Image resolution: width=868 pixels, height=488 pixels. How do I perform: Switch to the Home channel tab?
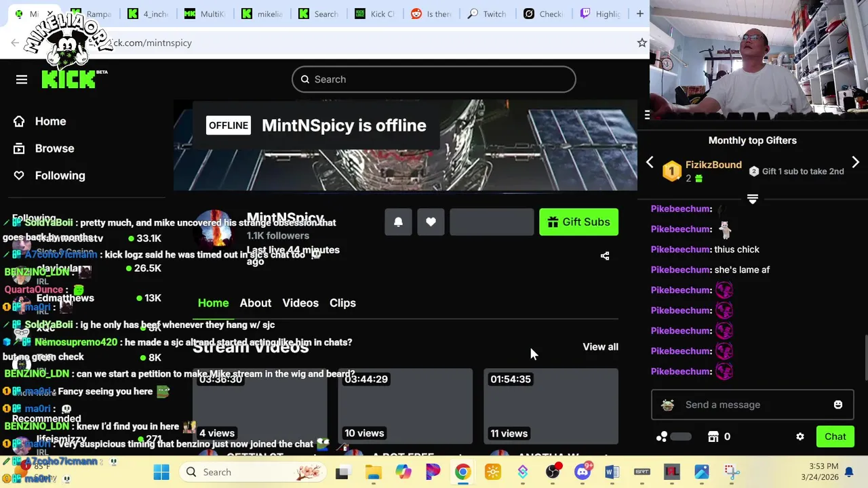tap(213, 303)
